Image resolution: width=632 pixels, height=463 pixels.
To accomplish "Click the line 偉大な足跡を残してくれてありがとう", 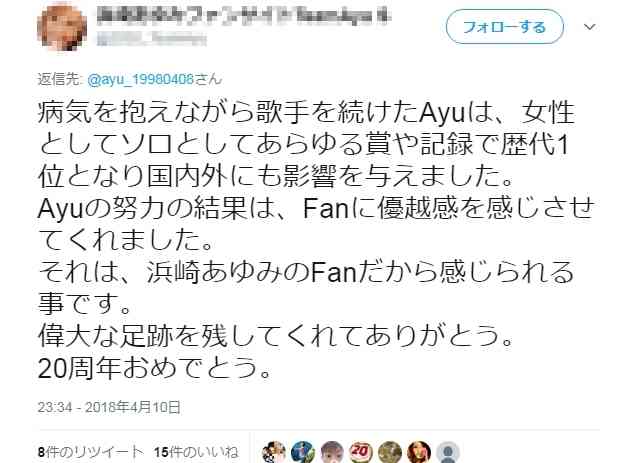I will [275, 335].
